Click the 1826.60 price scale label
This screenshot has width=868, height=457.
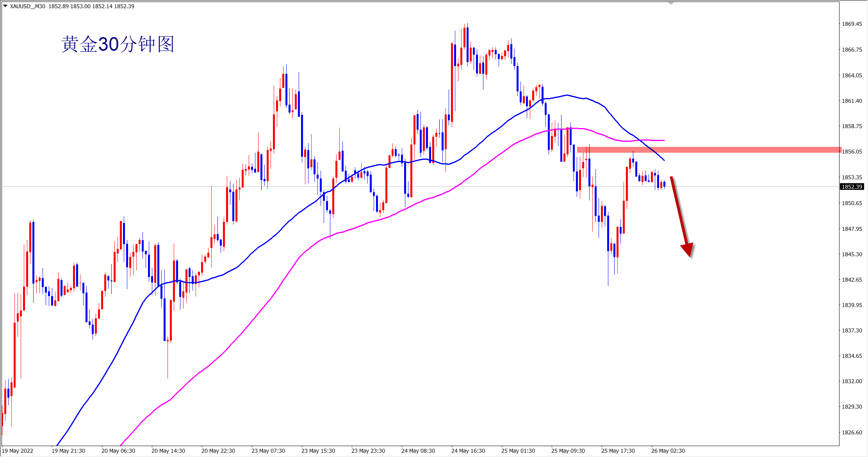852,432
